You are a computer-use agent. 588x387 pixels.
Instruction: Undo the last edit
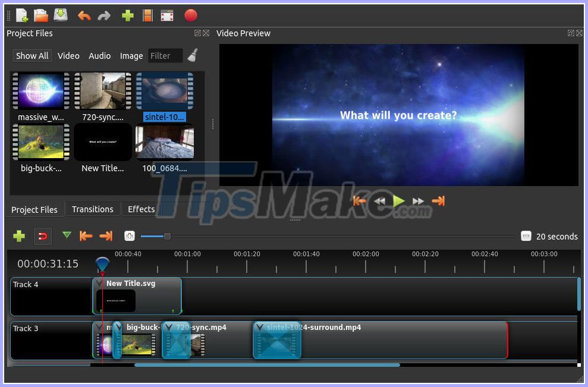click(85, 15)
